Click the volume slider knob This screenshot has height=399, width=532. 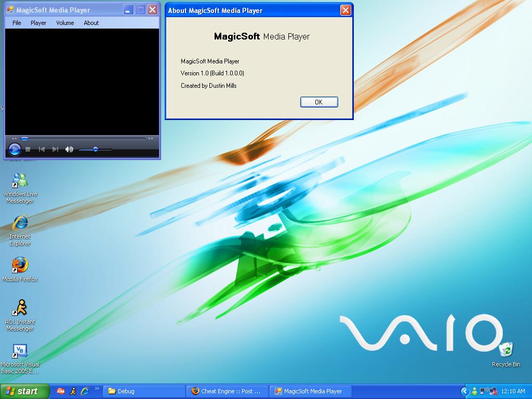[x=96, y=149]
